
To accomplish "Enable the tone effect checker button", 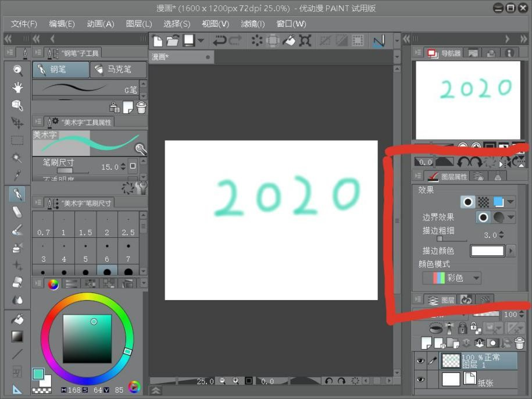I will click(483, 202).
